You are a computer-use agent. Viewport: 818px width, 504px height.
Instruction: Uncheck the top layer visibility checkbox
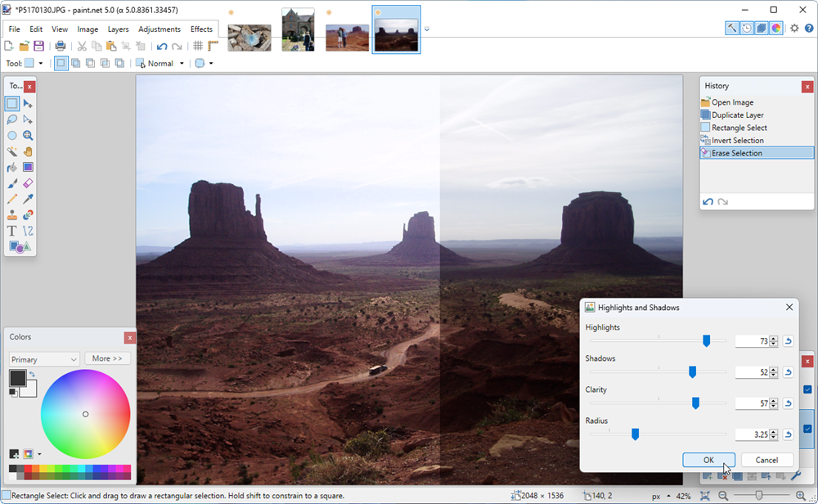[807, 389]
